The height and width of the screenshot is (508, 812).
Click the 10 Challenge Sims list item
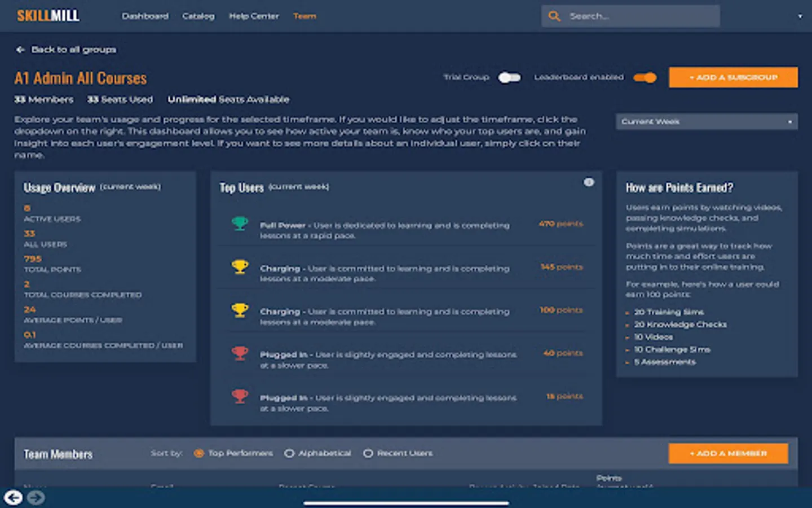click(x=672, y=349)
